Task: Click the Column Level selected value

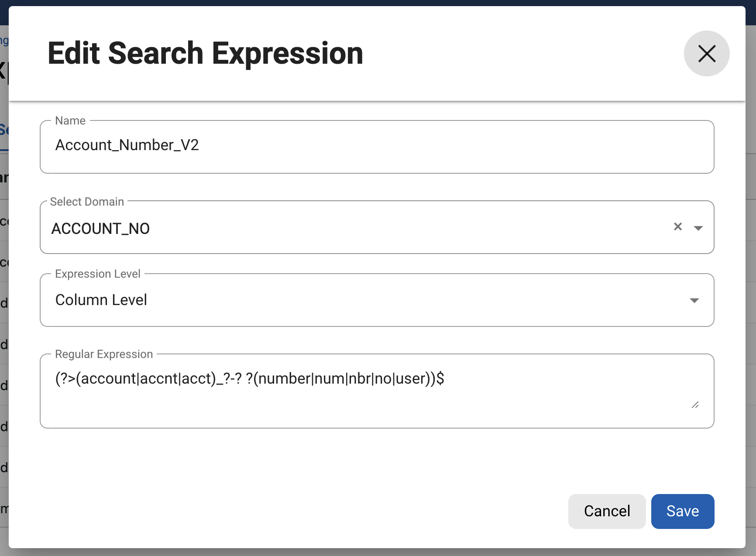Action: point(101,300)
